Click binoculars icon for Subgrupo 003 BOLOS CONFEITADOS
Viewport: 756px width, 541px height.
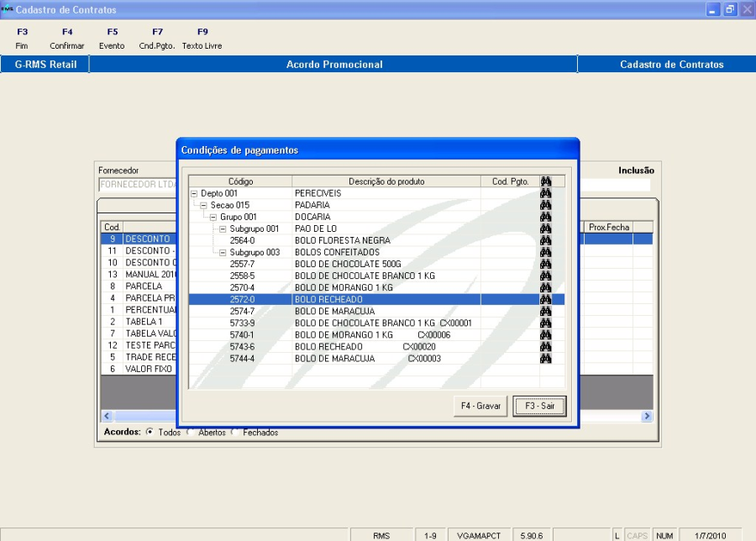click(x=545, y=252)
